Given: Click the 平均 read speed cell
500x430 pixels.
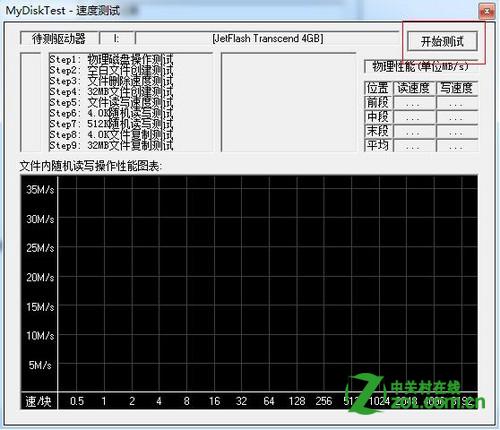Looking at the screenshot, I should (414, 146).
